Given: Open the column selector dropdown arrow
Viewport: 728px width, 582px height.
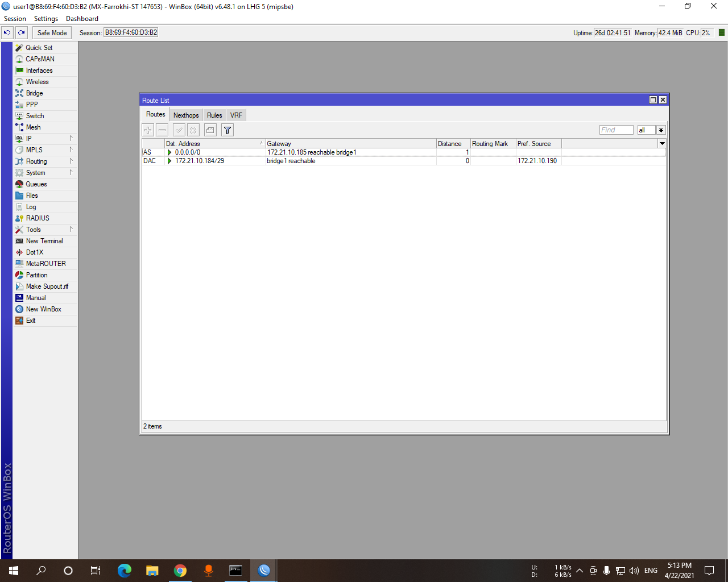Looking at the screenshot, I should tap(661, 143).
